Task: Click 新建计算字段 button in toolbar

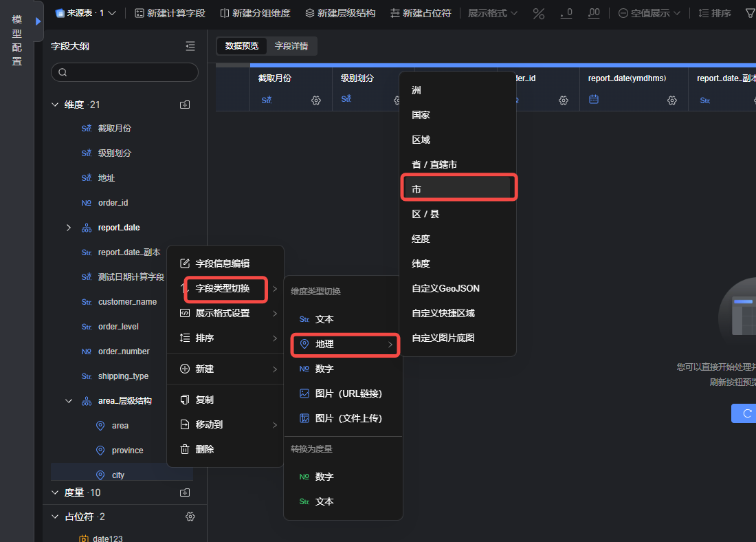Action: point(170,13)
